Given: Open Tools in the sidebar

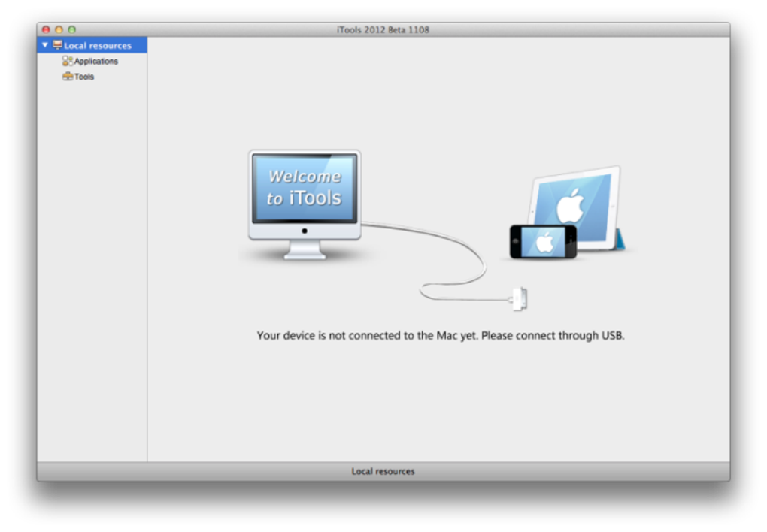Looking at the screenshot, I should coord(84,77).
